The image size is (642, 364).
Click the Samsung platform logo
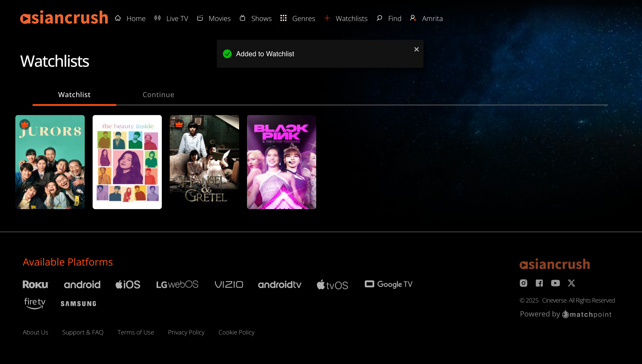tap(79, 303)
